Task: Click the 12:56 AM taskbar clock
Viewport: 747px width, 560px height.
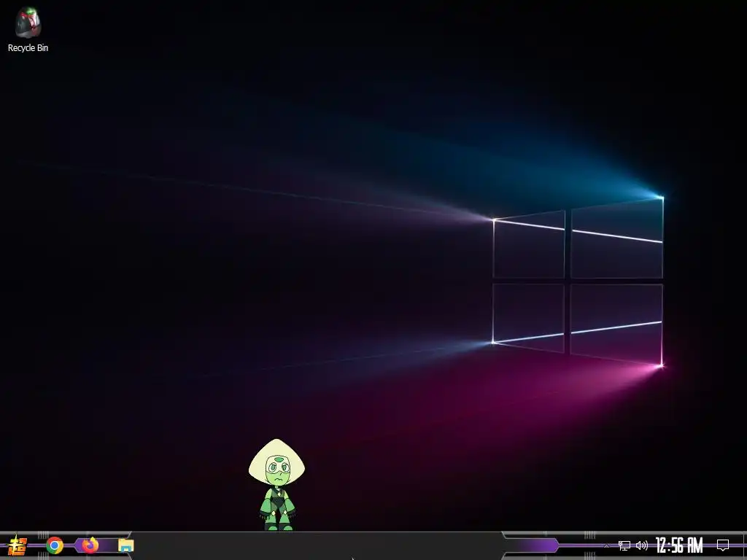Action: (679, 545)
